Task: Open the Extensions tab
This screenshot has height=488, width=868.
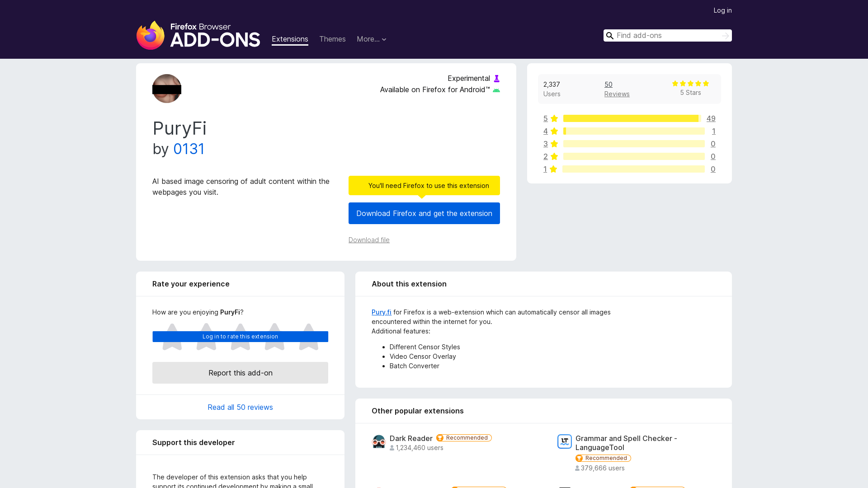Action: click(290, 39)
